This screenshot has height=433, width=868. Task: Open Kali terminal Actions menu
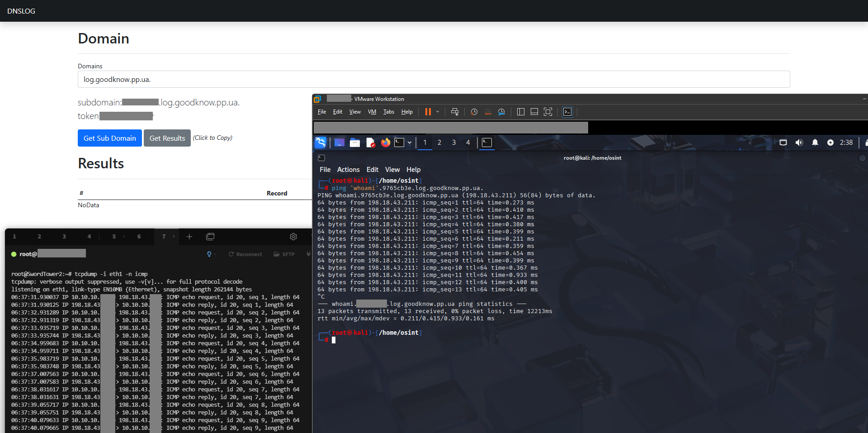349,170
